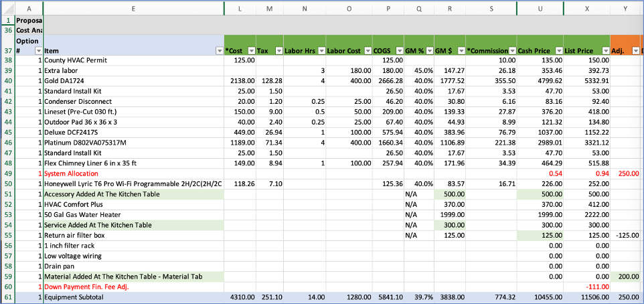Click the Outdoor Pad 36 x 36 x 3 cell
The width and height of the screenshot is (644, 304).
pos(133,122)
